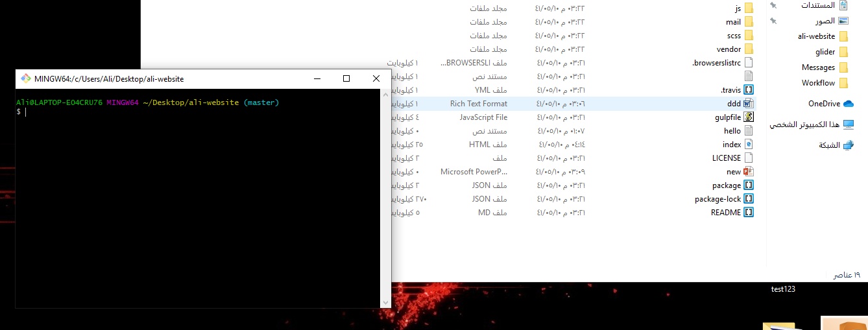
Task: Click the ملف HTML type cell
Action: pos(488,145)
